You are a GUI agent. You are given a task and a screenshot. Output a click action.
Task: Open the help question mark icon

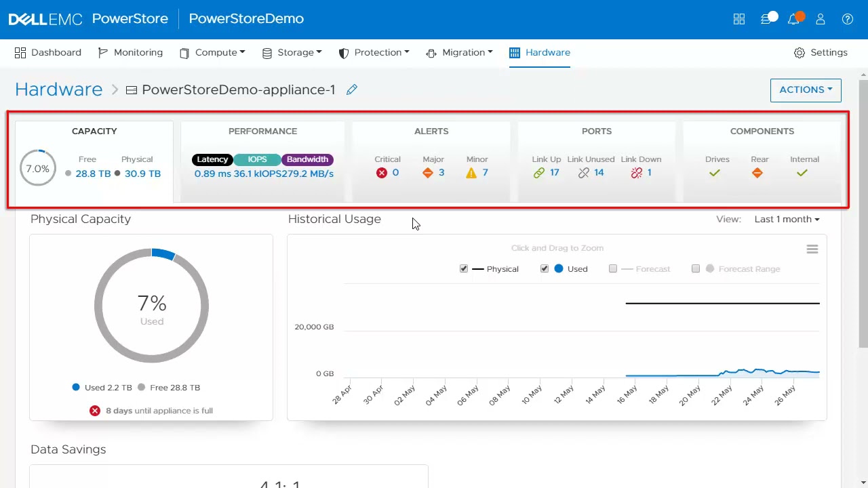[x=848, y=19]
